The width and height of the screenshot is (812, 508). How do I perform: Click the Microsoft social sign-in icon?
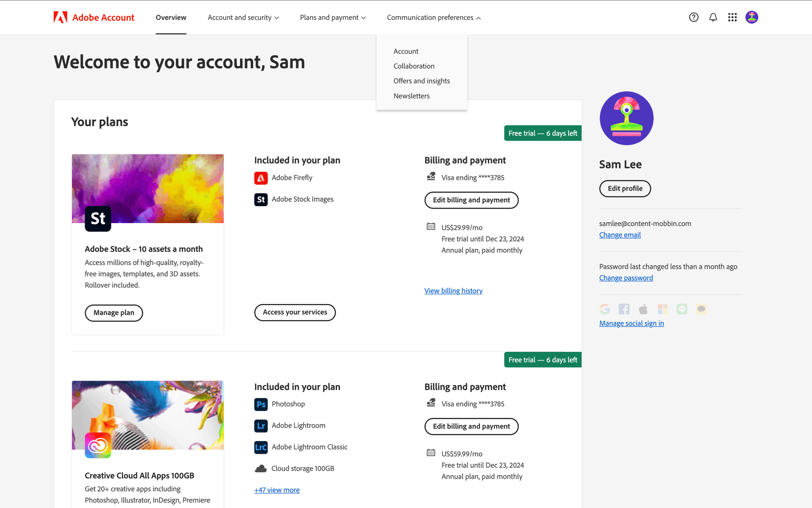663,309
